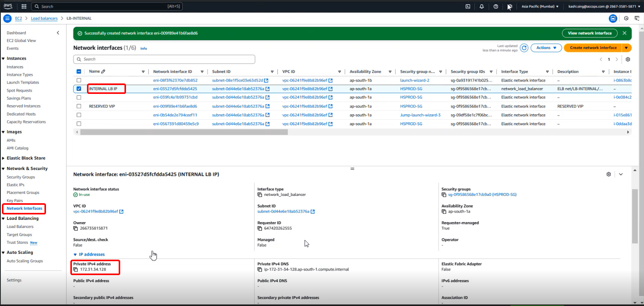
Task: Uncheck the INTERNAL LB IP row checkbox
Action: pos(79,88)
